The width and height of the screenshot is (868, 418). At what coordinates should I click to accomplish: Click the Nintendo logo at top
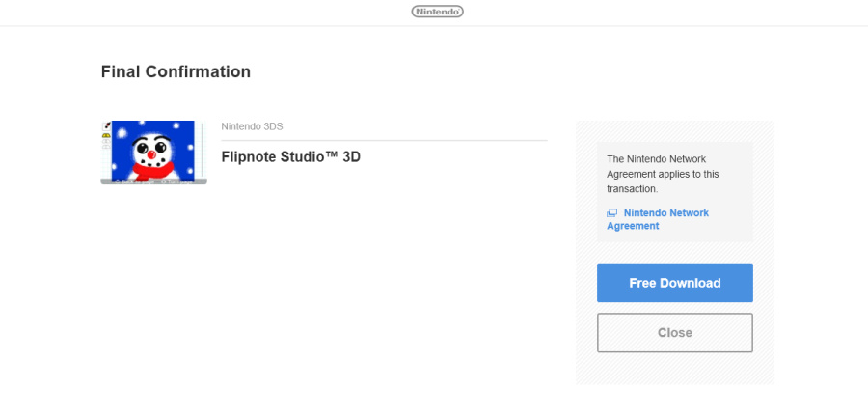point(437,12)
